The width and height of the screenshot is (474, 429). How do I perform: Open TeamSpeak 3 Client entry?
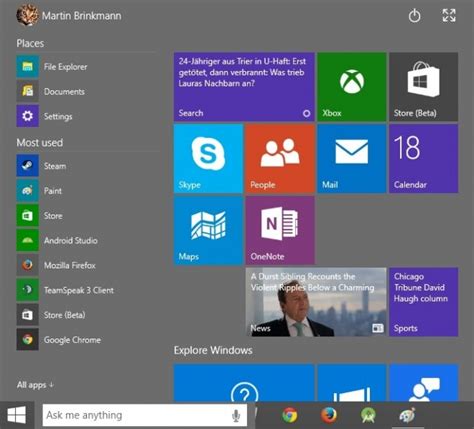pos(65,290)
